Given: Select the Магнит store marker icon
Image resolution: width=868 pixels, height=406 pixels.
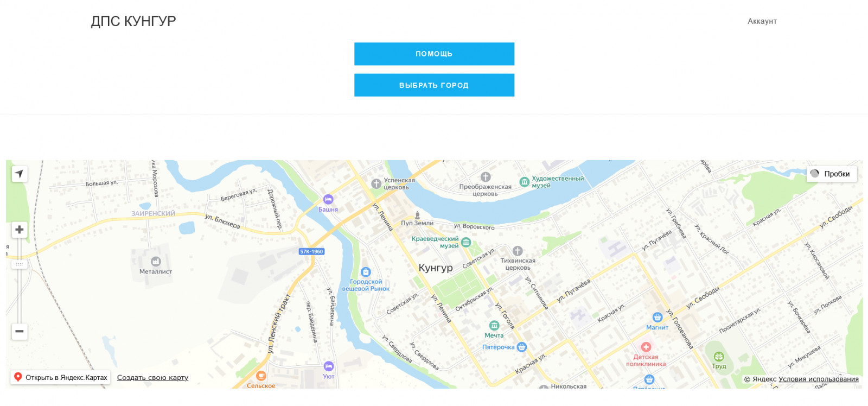Looking at the screenshot, I should click(658, 317).
